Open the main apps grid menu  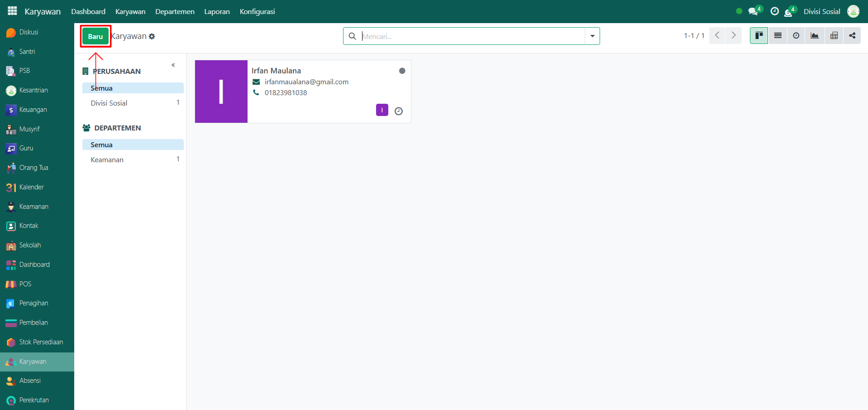click(12, 11)
